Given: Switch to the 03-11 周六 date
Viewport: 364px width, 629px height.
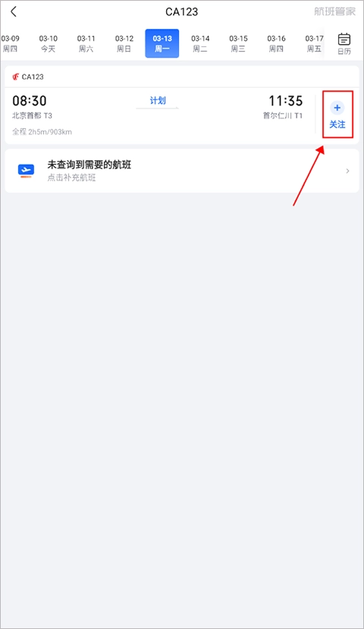Looking at the screenshot, I should 86,44.
